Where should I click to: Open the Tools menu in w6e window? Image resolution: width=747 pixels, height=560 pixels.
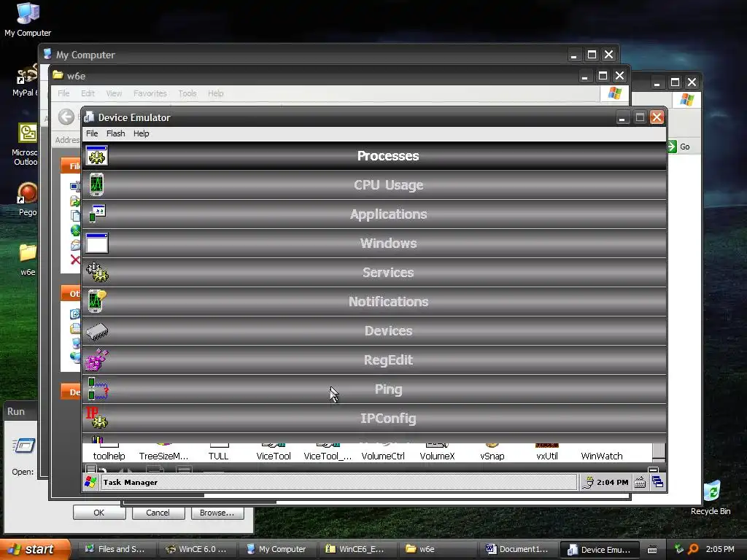[x=187, y=93]
